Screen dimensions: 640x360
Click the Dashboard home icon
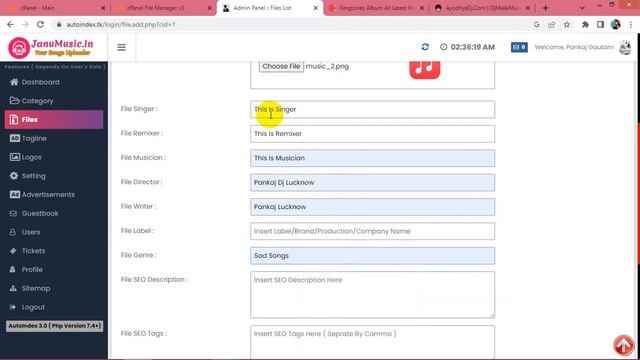click(14, 82)
